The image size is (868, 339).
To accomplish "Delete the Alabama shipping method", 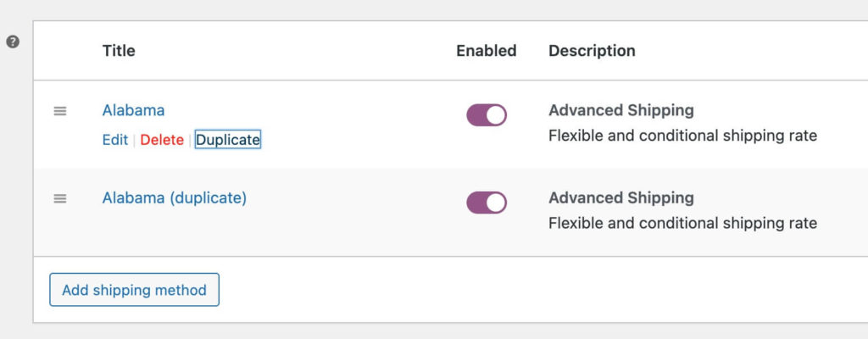I will click(162, 140).
